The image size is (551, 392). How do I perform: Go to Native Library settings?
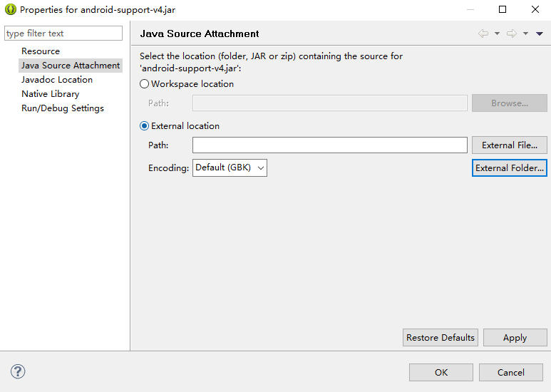(50, 94)
